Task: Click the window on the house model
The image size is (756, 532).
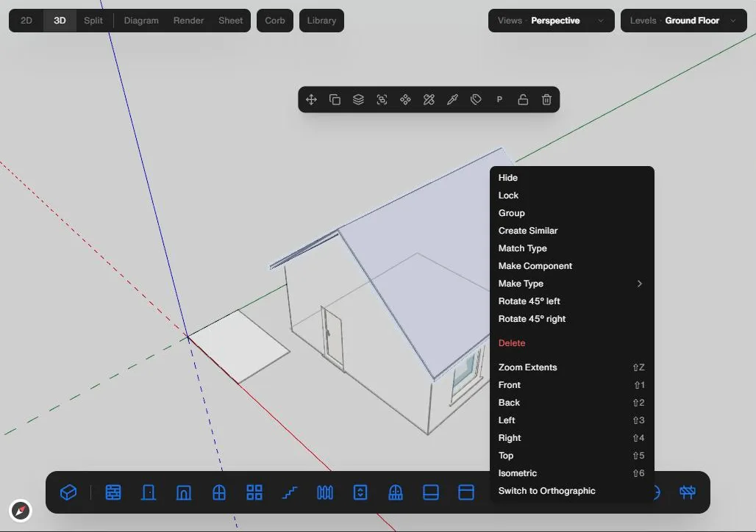Action: tap(465, 375)
